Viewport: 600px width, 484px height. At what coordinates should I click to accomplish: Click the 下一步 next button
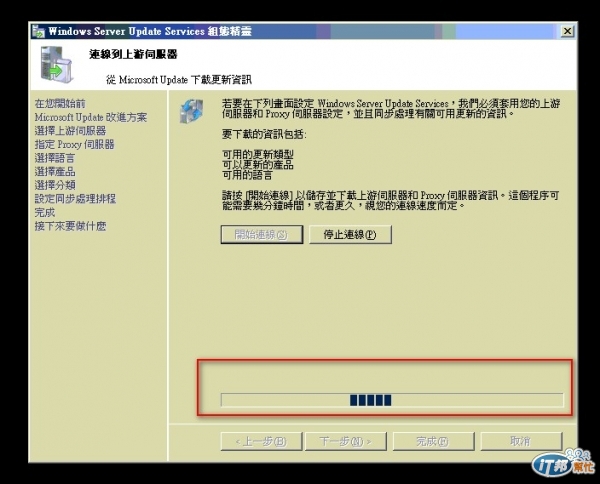click(346, 442)
